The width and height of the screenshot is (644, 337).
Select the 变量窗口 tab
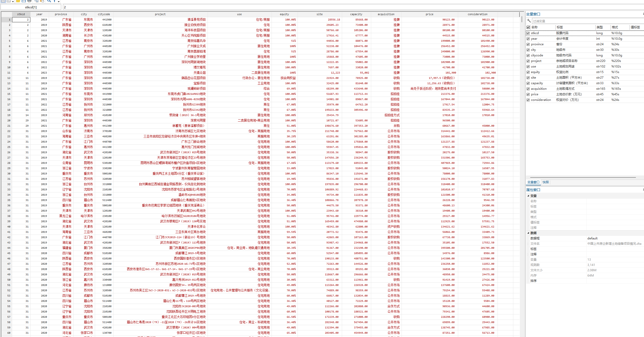coord(533,182)
